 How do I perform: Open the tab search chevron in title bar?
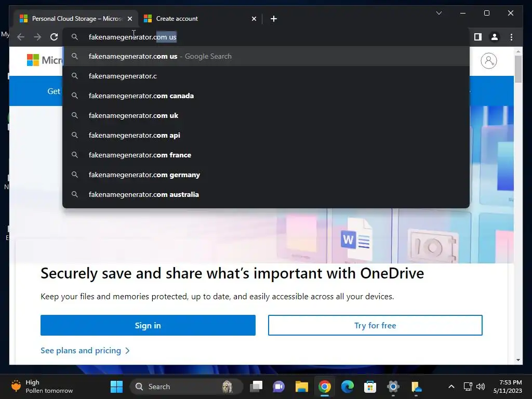pos(438,13)
